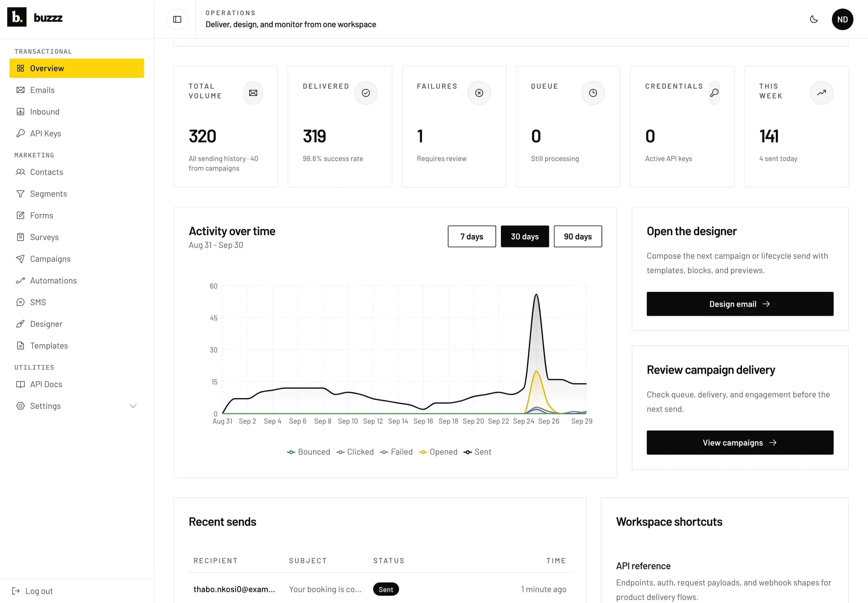
Task: Click the Your booking is co... subject
Action: [x=325, y=589]
